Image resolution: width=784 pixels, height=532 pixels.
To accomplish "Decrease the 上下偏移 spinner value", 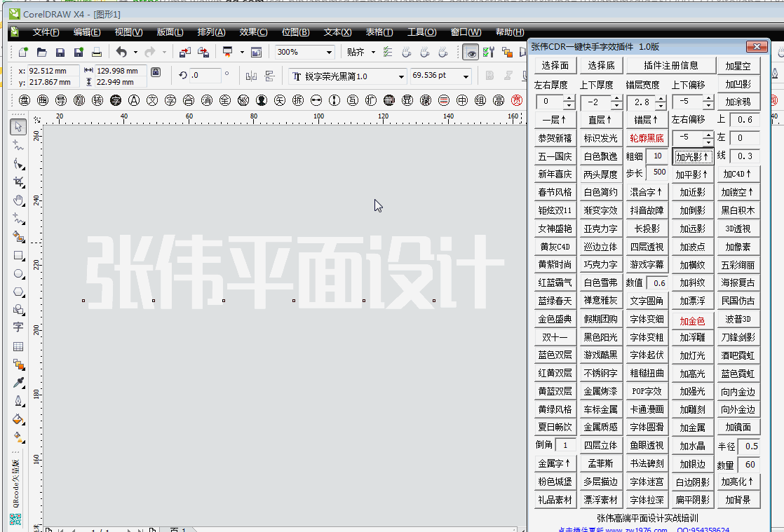I will [708, 105].
